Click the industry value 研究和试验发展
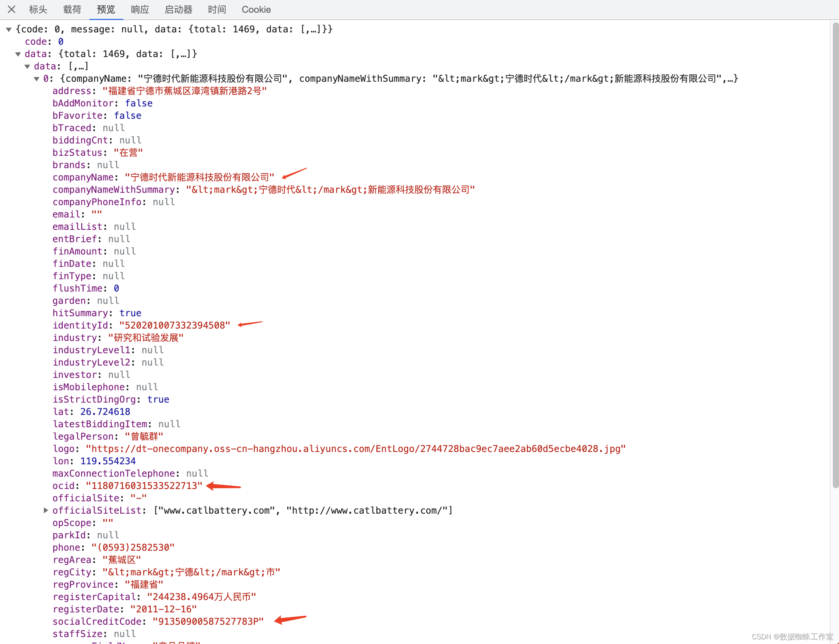The height and width of the screenshot is (644, 839). pyautogui.click(x=146, y=338)
